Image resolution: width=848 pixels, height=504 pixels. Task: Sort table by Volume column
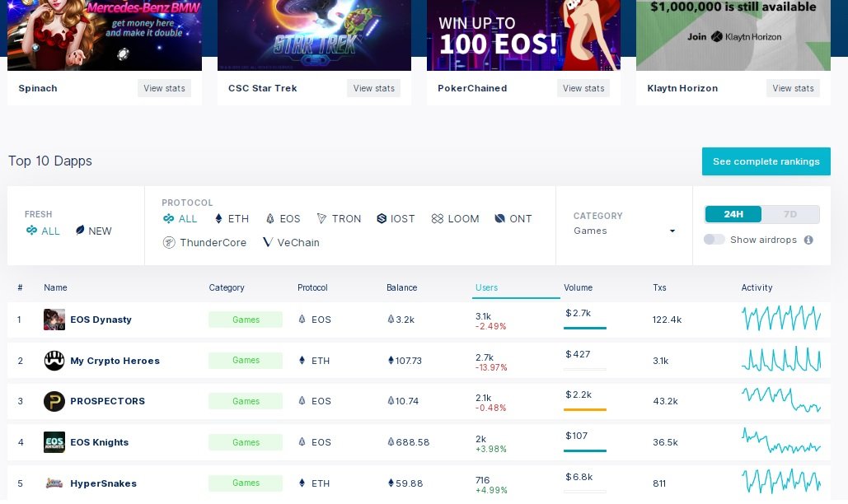[579, 287]
